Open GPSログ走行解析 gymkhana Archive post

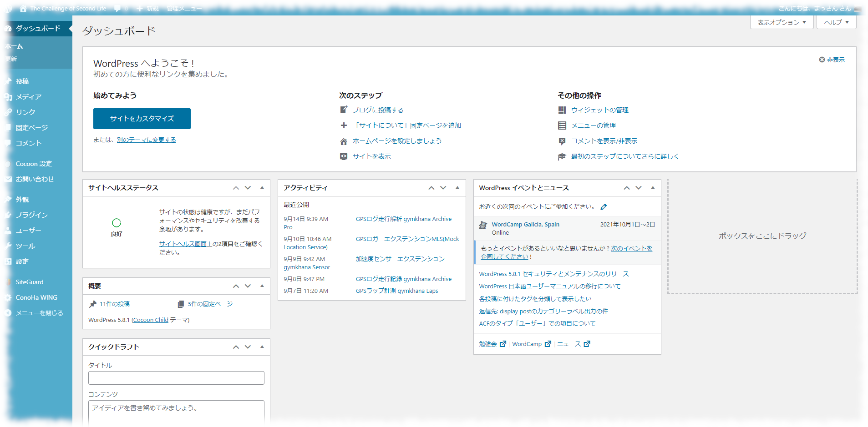pos(404,219)
